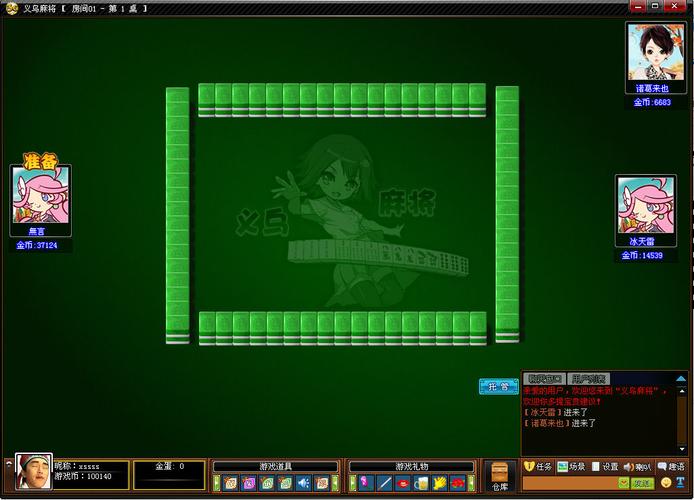The image size is (694, 500).
Task: Collapse chat panel with blue triangle
Action: 681,379
